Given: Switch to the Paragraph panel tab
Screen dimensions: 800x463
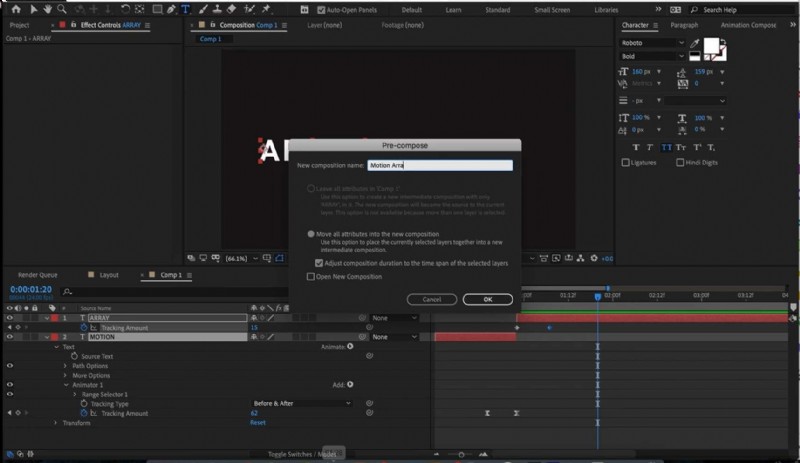Looking at the screenshot, I should pos(684,25).
